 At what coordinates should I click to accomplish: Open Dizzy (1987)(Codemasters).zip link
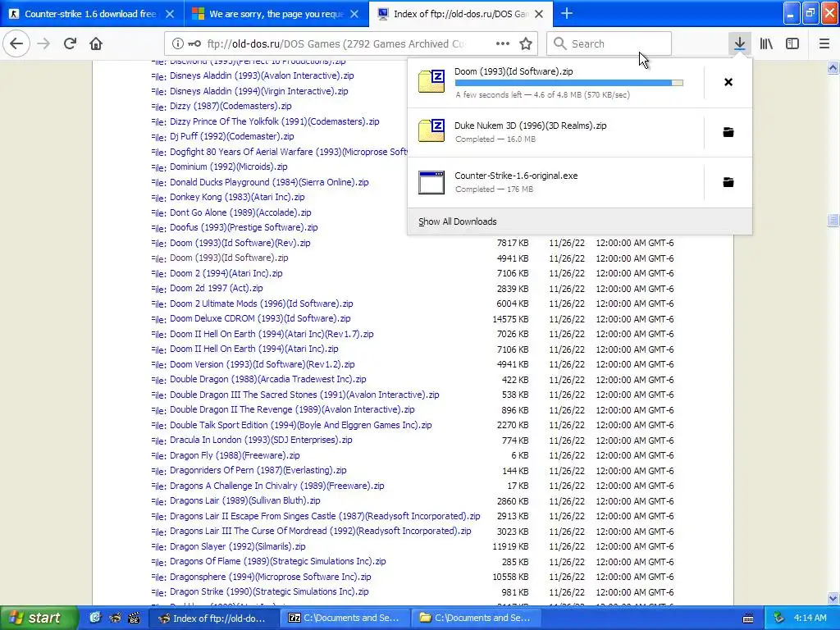(x=231, y=106)
